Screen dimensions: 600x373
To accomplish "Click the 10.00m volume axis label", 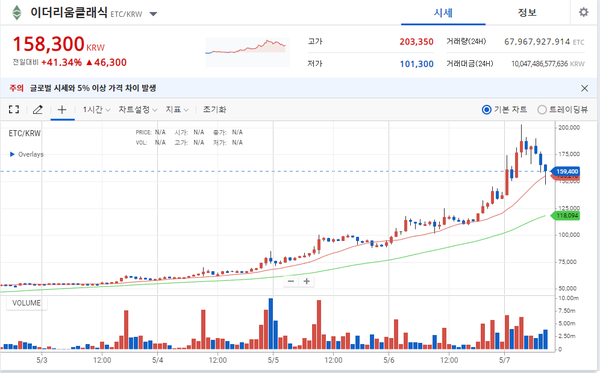I will [568, 298].
